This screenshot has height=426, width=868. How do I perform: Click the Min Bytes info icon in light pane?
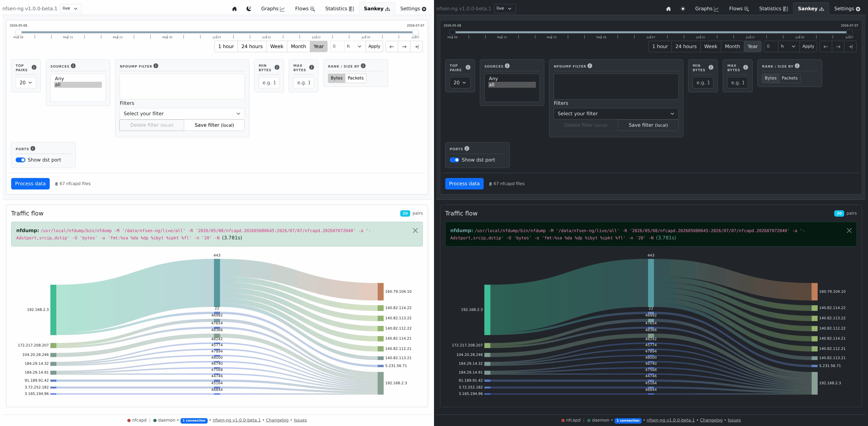tap(277, 67)
